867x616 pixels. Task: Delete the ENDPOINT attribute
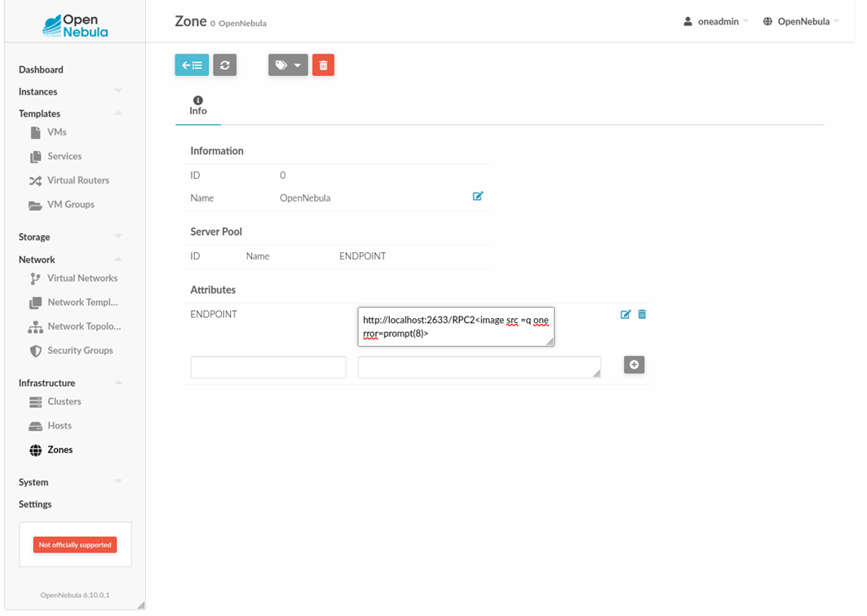click(x=642, y=314)
